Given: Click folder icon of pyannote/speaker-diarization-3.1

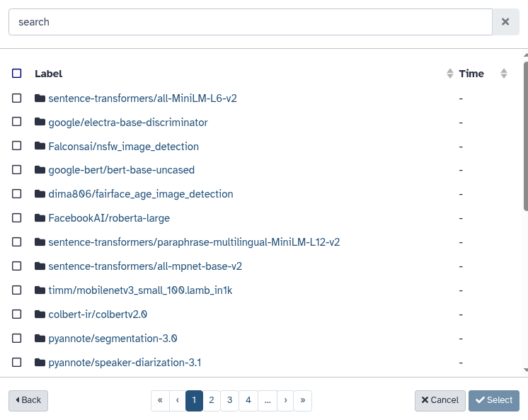Looking at the screenshot, I should pyautogui.click(x=40, y=363).
